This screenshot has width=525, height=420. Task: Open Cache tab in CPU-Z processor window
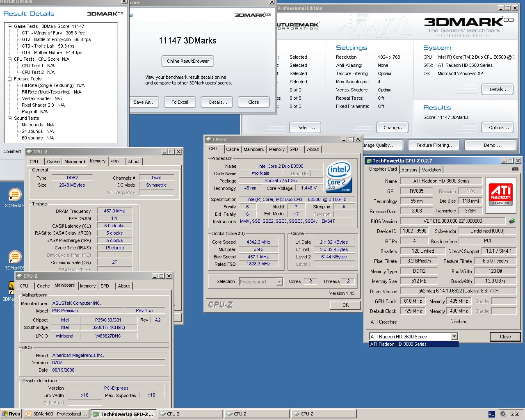pos(233,149)
